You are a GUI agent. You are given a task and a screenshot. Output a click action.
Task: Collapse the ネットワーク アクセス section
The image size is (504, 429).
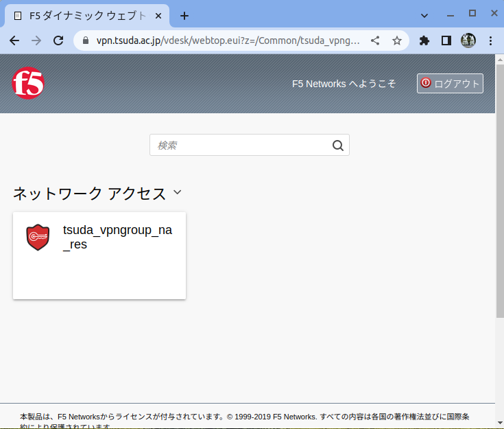177,193
